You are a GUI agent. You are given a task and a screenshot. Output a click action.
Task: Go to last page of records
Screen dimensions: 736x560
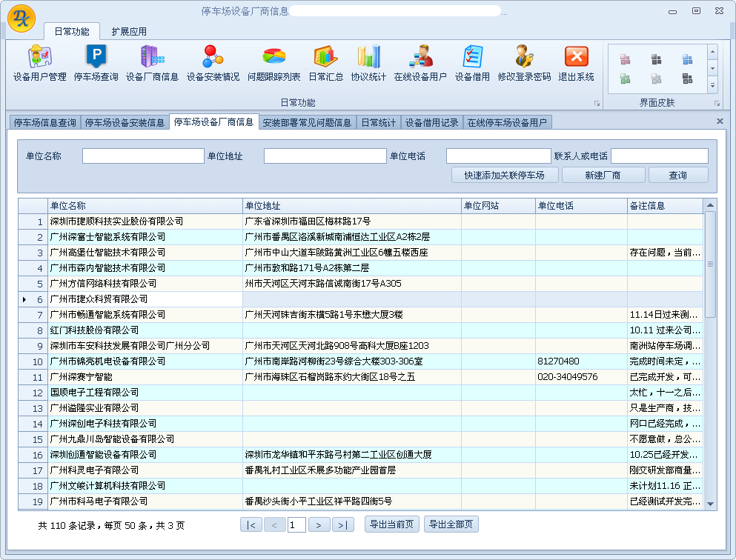342,525
